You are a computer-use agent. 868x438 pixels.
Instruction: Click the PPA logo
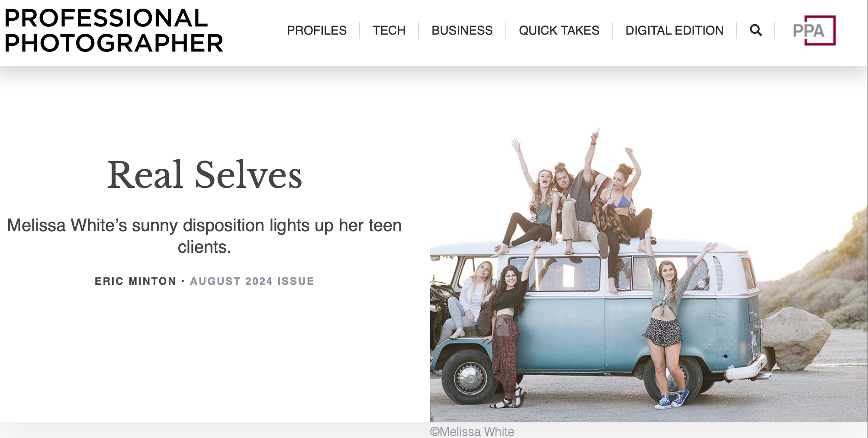814,30
